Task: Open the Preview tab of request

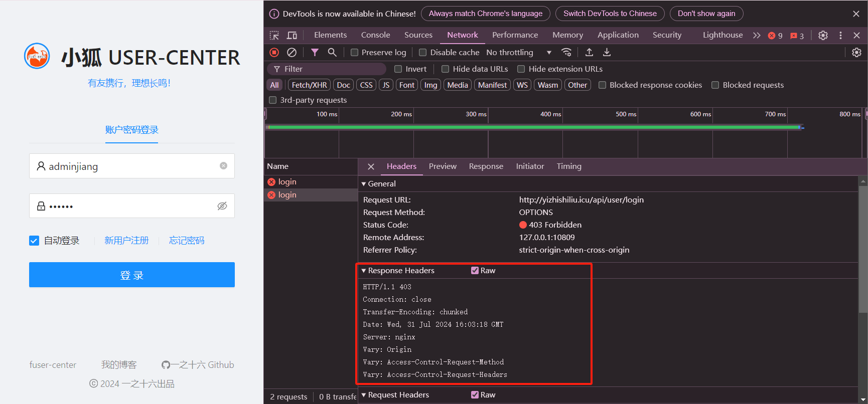Action: pyautogui.click(x=443, y=166)
